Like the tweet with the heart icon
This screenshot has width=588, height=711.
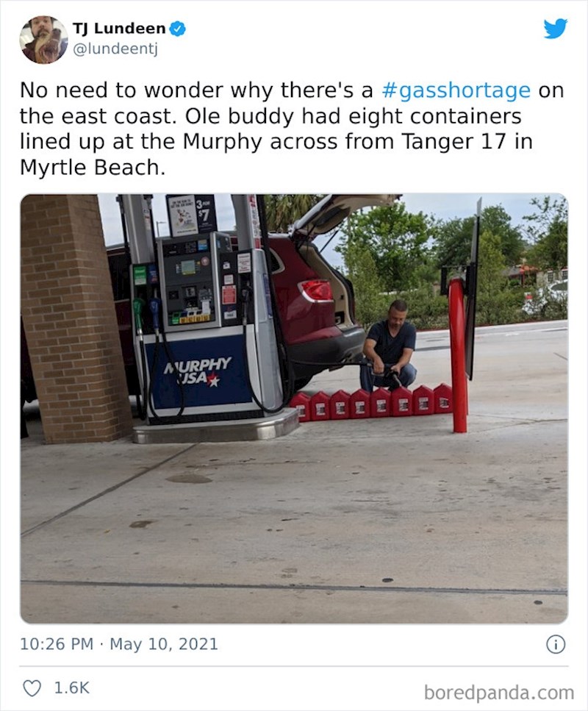pyautogui.click(x=32, y=688)
